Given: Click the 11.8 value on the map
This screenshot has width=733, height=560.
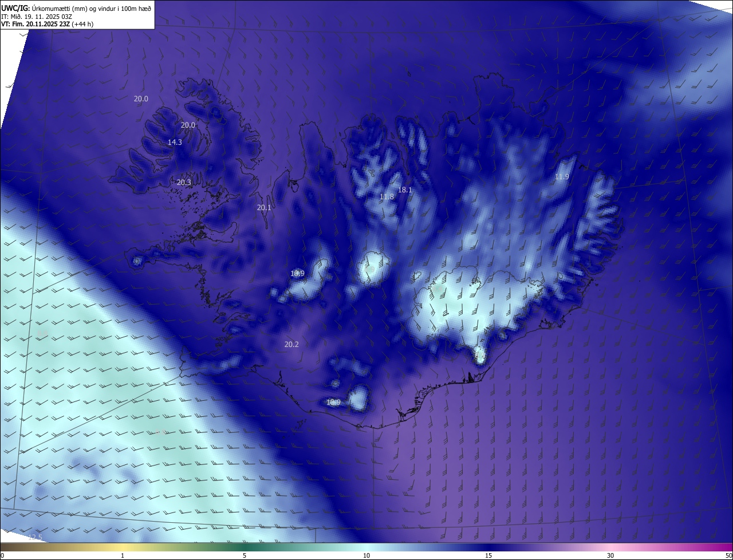Looking at the screenshot, I should tap(387, 196).
